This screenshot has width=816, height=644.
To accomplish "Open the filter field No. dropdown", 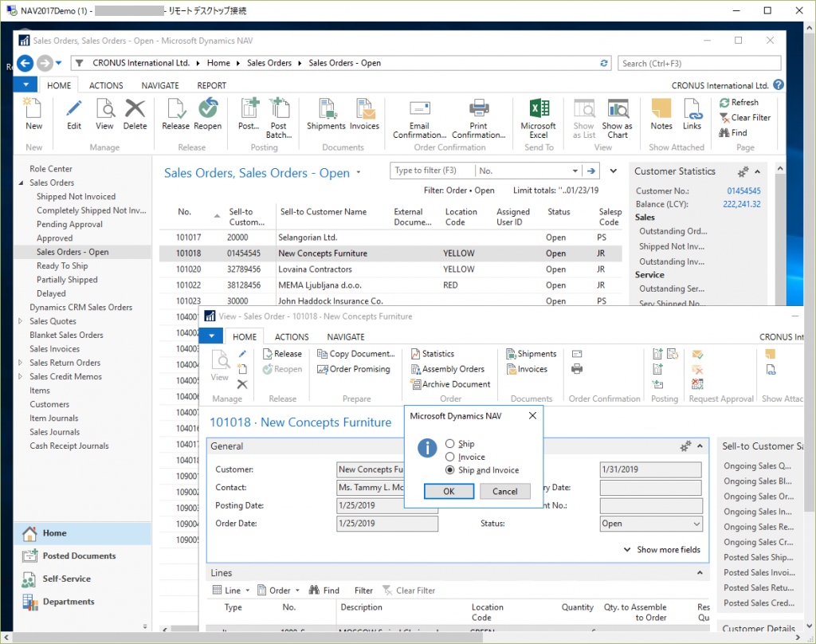I will tap(575, 171).
